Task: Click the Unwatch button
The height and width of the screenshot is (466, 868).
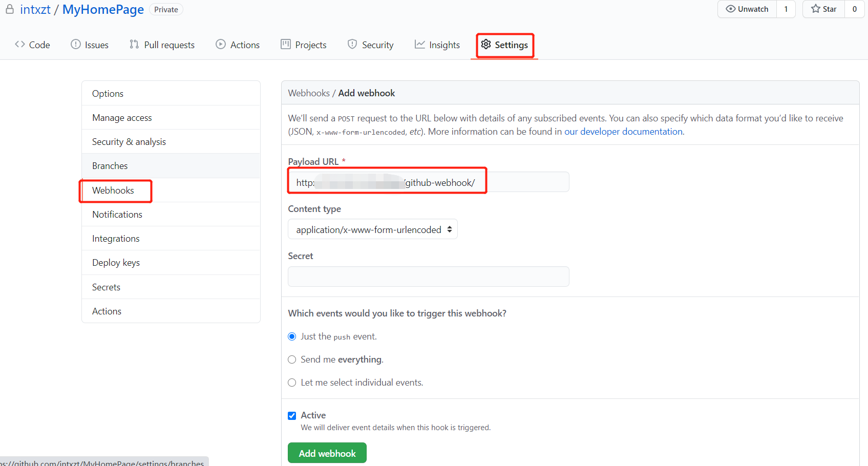Action: (x=747, y=9)
